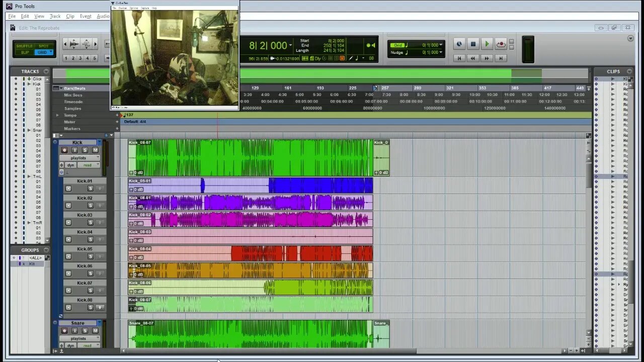Click the Rewind transport button

pyautogui.click(x=473, y=58)
